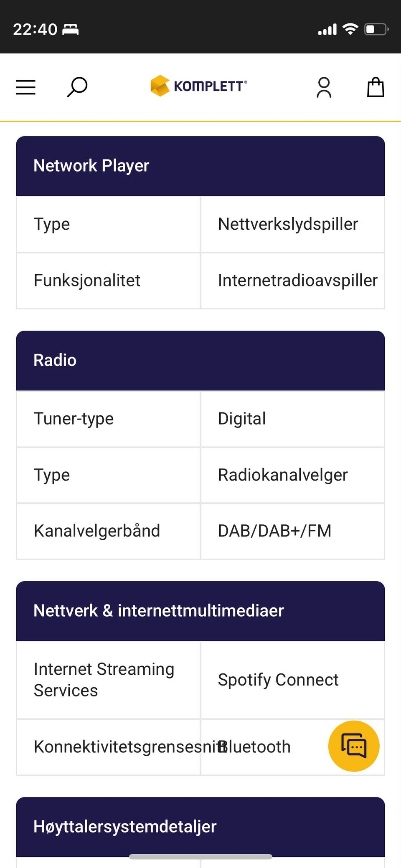Screen dimensions: 401x868
Task: Tap the cellular signal bars icon
Action: [x=327, y=30]
